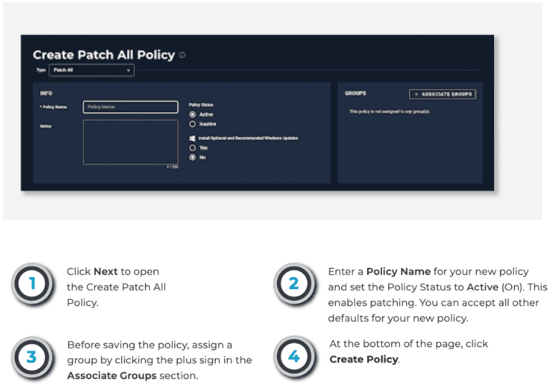This screenshot has height=392, width=549.
Task: Click the Windows logo icon beside Install Optional updates
Action: [x=192, y=139]
